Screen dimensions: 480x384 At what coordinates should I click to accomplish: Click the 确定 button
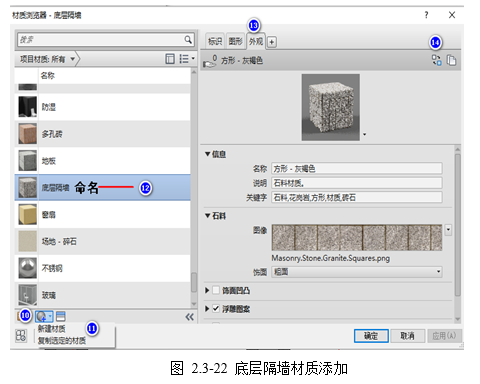coord(371,336)
